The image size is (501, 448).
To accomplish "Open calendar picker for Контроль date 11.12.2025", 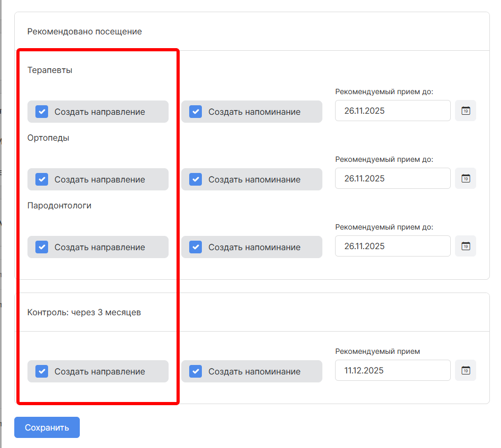I will pos(466,371).
